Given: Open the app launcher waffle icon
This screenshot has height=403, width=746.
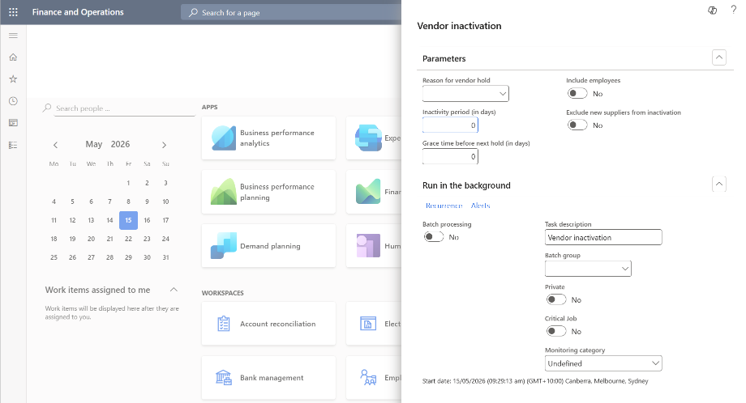Looking at the screenshot, I should [13, 12].
